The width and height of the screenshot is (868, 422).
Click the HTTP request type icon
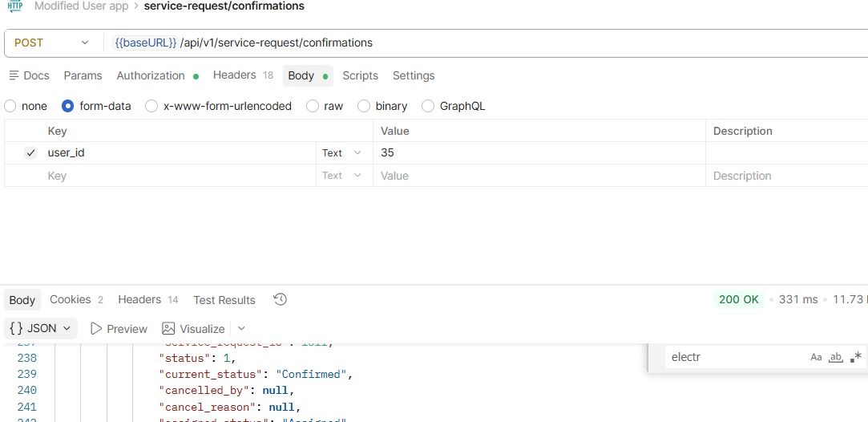click(15, 6)
